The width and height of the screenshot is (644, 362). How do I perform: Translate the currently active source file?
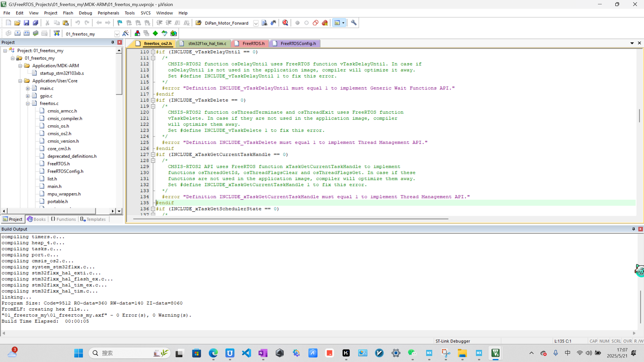point(8,33)
